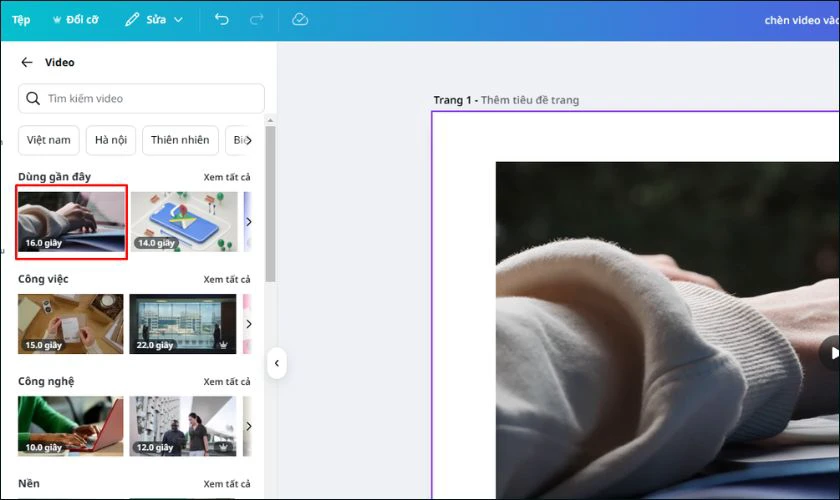
Task: Click the pencil icon beside Sửa
Action: tap(132, 20)
